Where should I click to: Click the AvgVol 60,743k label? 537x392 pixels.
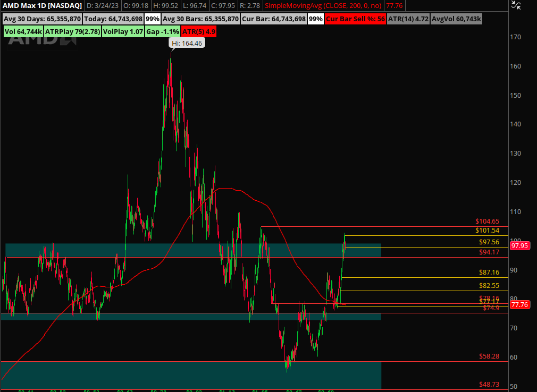point(456,19)
